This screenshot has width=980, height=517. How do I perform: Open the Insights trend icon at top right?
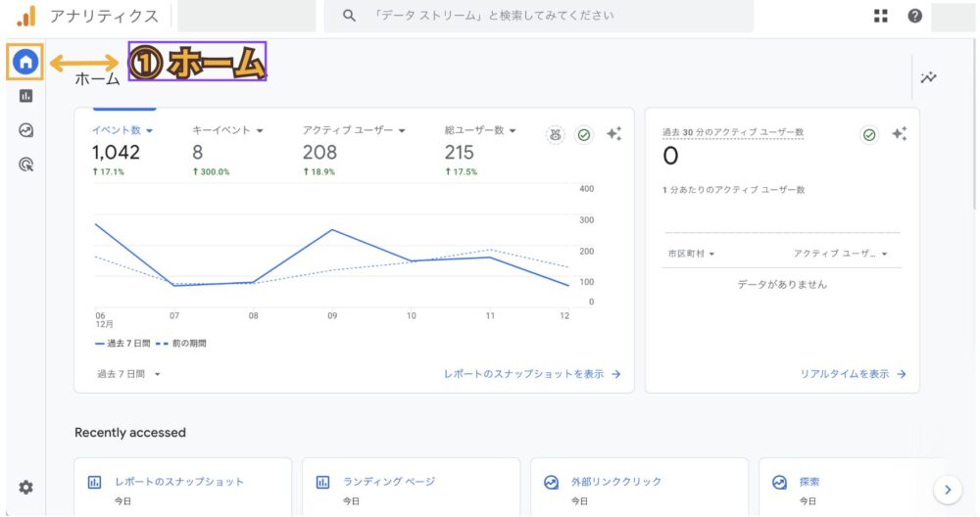click(928, 77)
